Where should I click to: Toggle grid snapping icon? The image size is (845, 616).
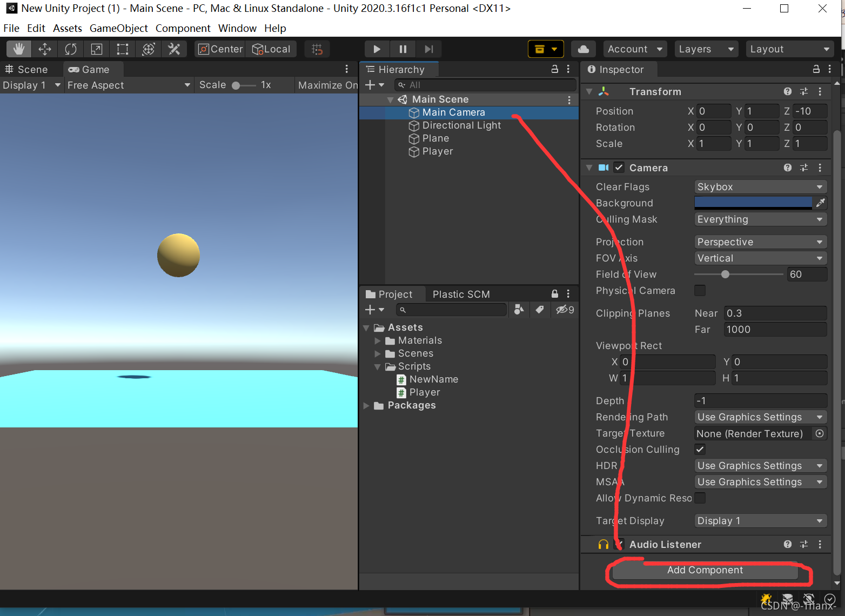[x=317, y=49]
